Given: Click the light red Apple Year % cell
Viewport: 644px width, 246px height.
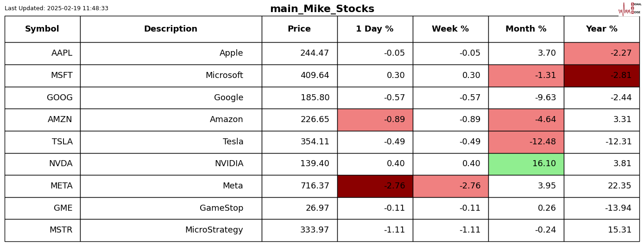Looking at the screenshot, I should click(601, 53).
